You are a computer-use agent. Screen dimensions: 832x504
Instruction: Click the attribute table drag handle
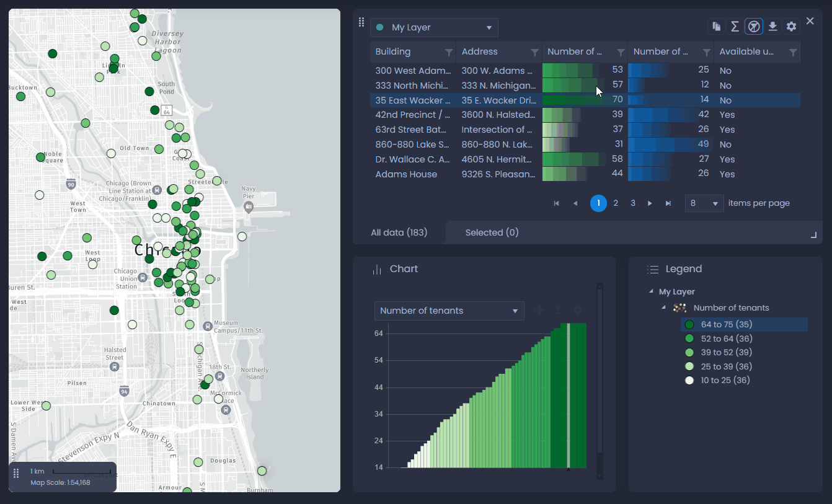click(x=361, y=22)
